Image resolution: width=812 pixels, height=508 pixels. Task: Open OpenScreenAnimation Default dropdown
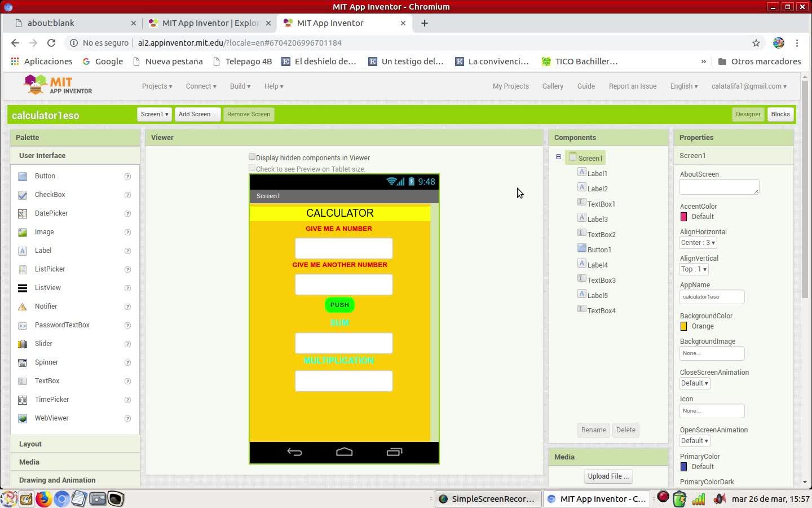click(695, 441)
